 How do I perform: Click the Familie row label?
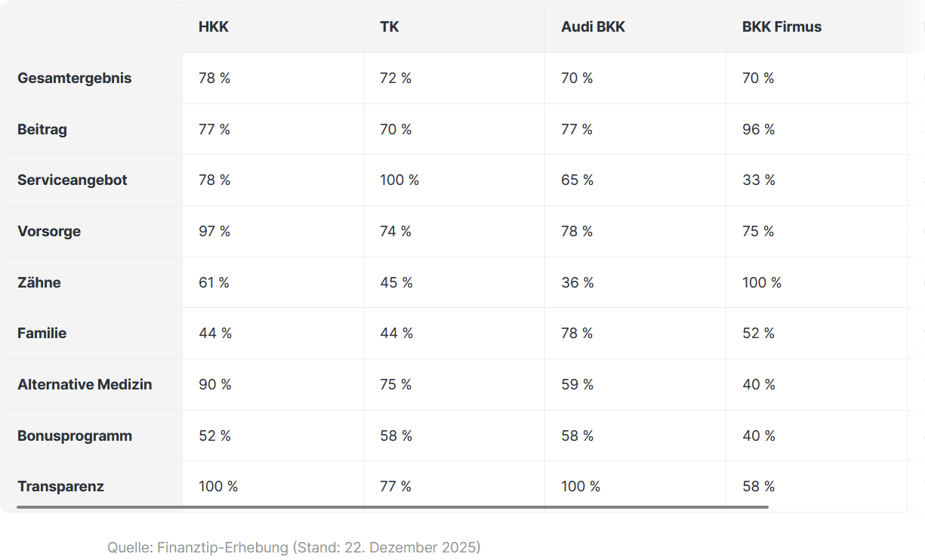click(x=42, y=334)
